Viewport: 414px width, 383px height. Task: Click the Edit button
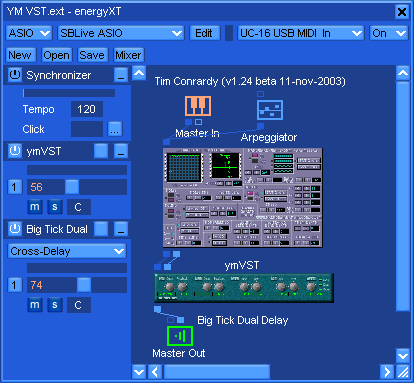pyautogui.click(x=205, y=33)
